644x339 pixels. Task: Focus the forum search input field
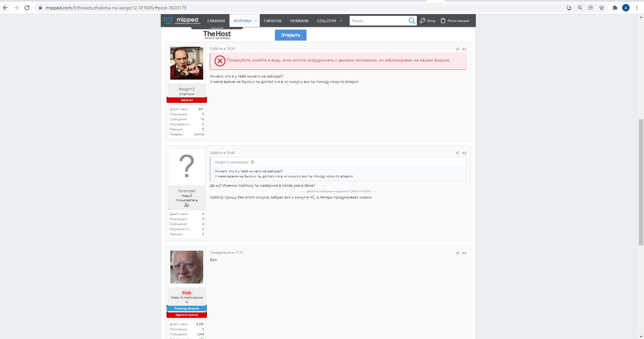379,21
